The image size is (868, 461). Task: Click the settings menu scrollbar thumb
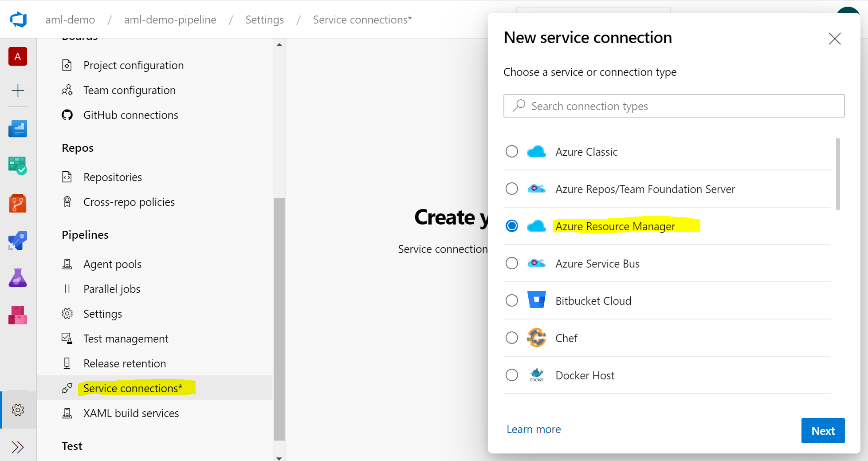[x=279, y=319]
